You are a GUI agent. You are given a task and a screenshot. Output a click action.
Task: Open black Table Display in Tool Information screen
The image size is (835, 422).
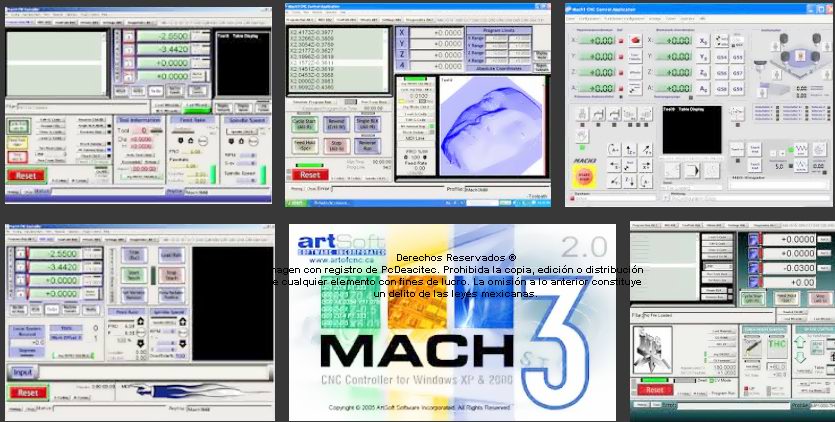pos(243,63)
